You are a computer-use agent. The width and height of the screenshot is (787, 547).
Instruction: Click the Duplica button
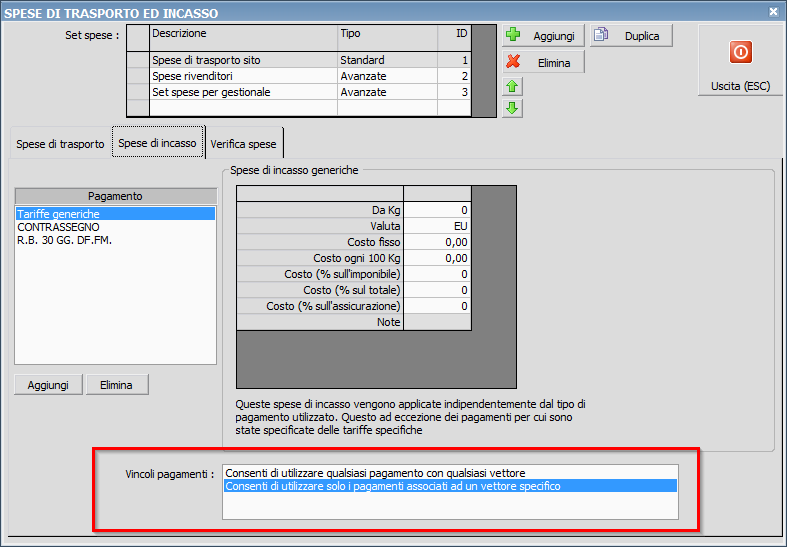point(631,36)
